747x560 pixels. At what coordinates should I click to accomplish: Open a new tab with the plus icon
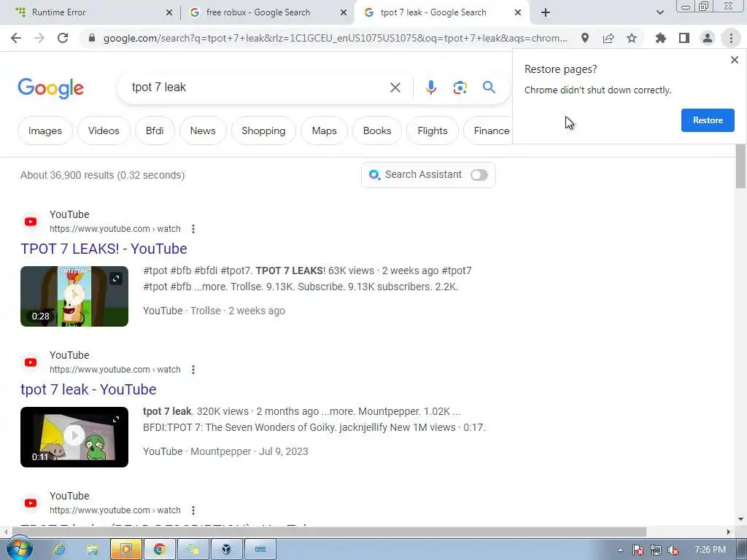(546, 12)
